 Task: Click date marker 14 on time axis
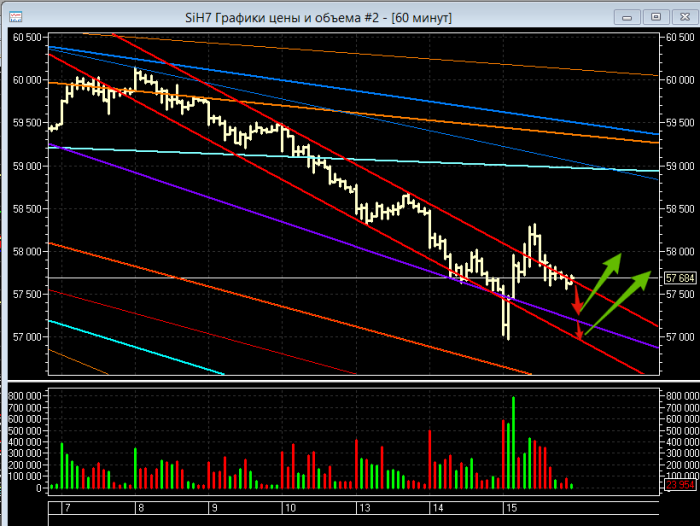click(438, 508)
